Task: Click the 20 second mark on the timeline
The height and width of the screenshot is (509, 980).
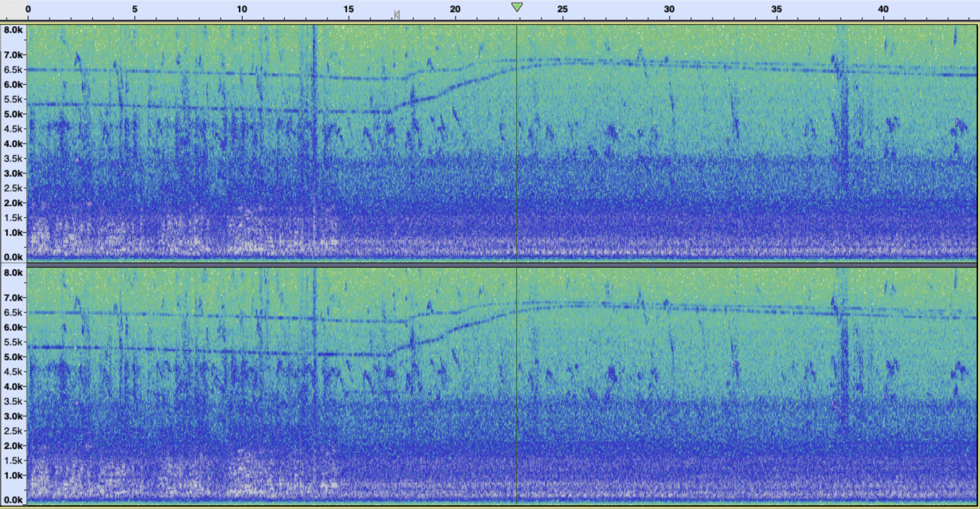Action: (x=455, y=9)
